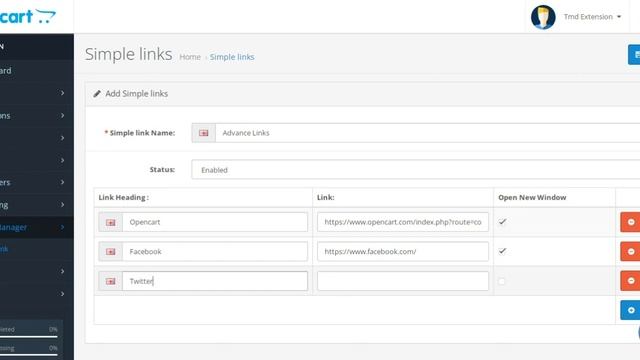Toggle Open New Window for Opencart row
This screenshot has width=640, height=360.
(502, 222)
